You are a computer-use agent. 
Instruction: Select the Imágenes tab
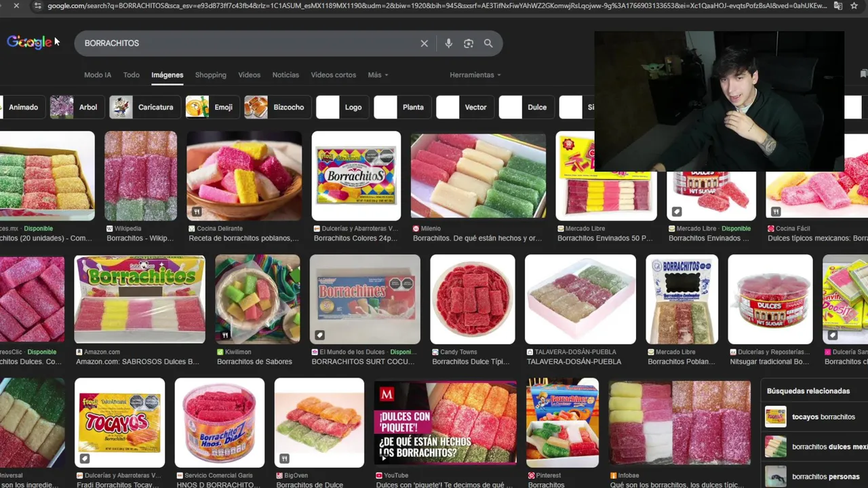[167, 75]
